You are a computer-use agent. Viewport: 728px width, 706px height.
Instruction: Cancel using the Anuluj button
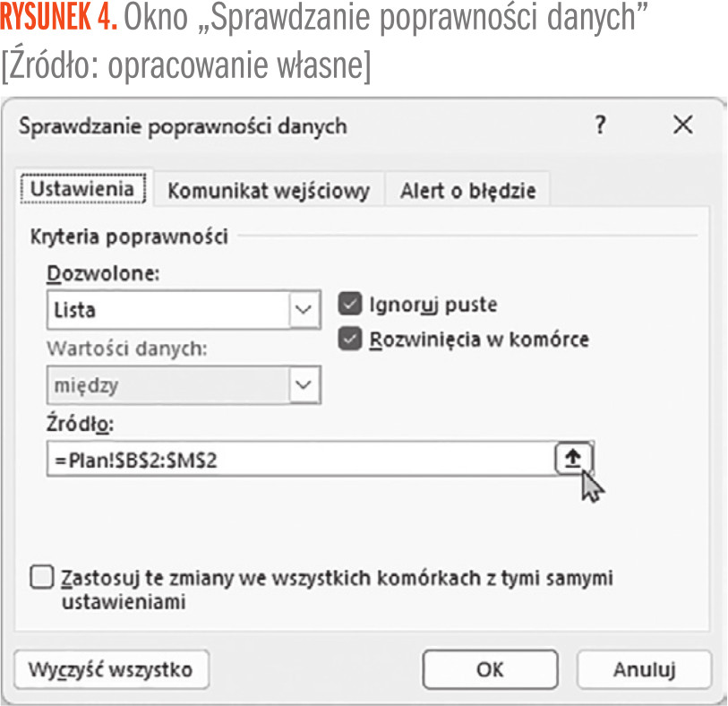[644, 669]
